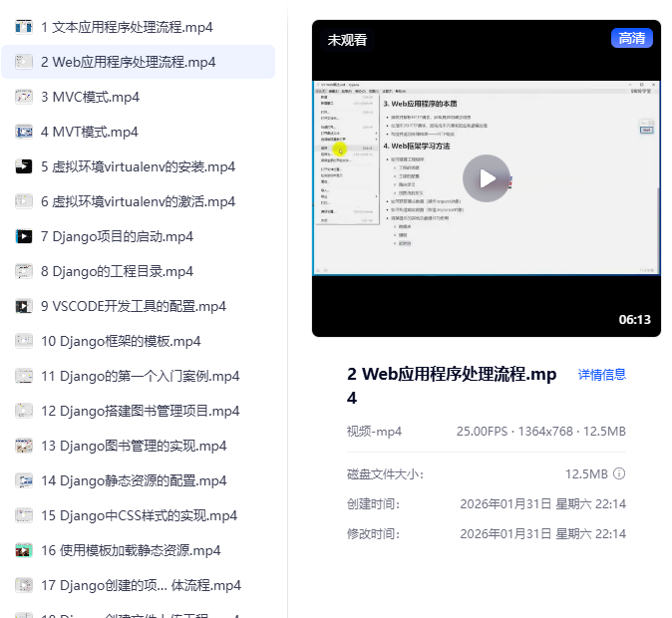Click the thumbnail icon of 3 MVC模式.mp4
The image size is (672, 618).
pos(24,97)
